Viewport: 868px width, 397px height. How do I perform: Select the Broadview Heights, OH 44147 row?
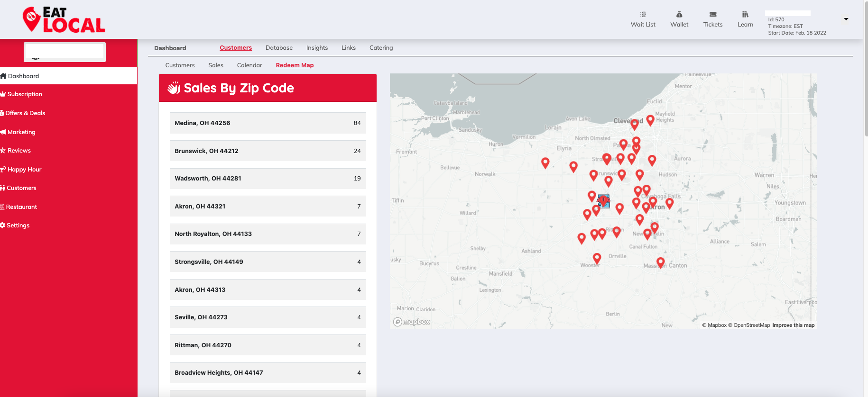click(268, 373)
